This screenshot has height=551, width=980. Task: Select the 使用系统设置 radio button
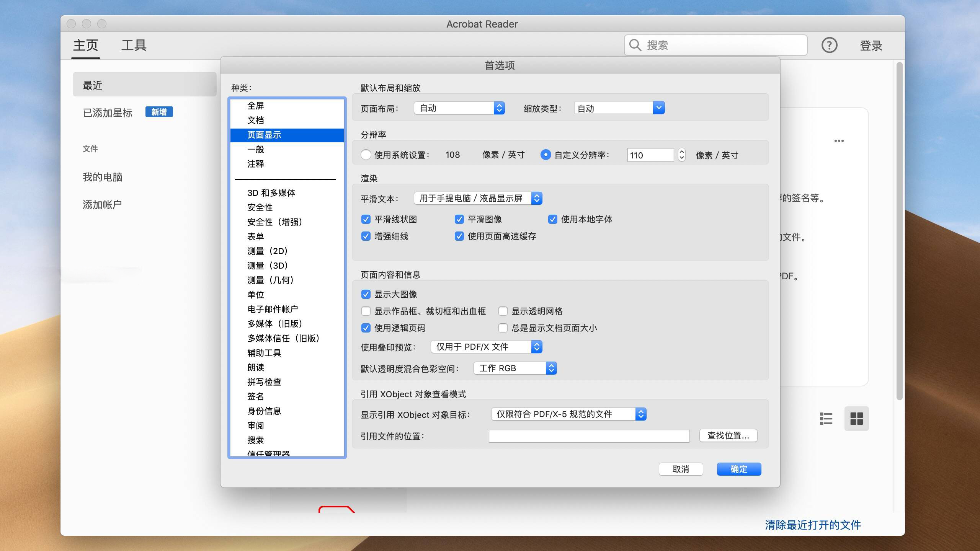click(366, 155)
